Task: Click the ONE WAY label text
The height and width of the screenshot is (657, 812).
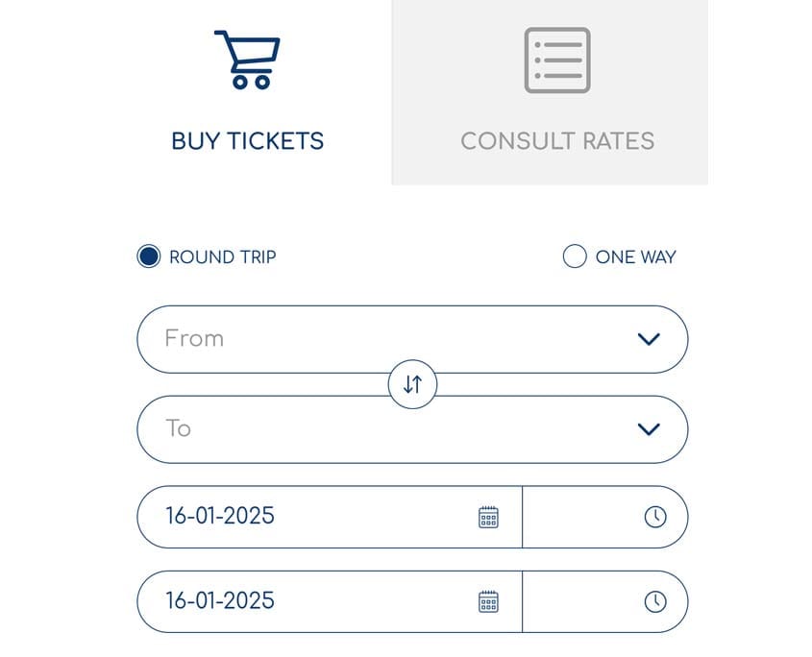Action: [x=636, y=256]
